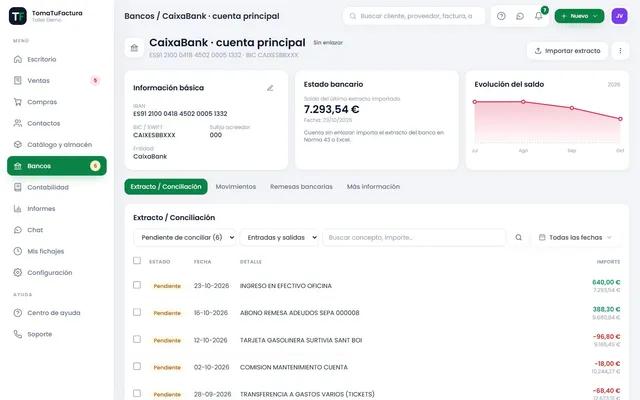Screen dimensions: 640x400
Task: Switch to Movimientos tab
Action: click(x=236, y=187)
